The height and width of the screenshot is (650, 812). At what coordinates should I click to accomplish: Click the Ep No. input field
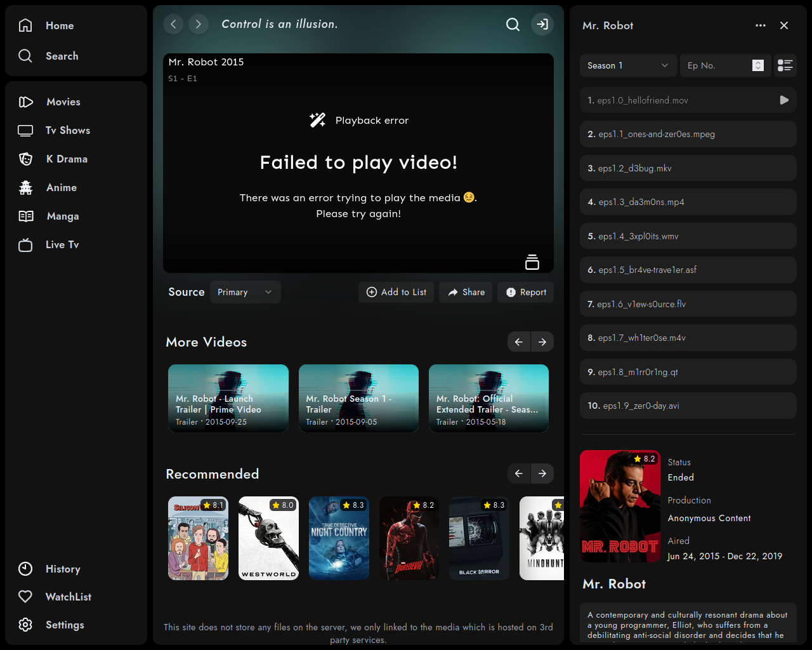[x=726, y=65]
